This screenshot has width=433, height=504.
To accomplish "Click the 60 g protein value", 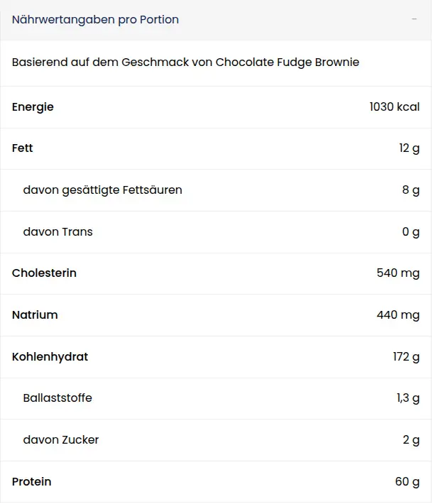I will (x=407, y=481).
